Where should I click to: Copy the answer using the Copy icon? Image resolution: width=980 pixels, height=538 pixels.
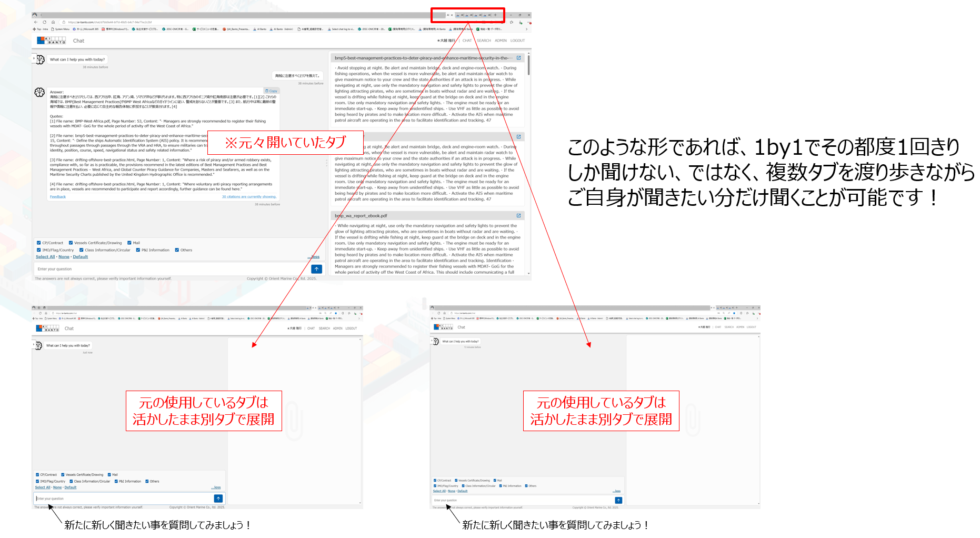point(271,91)
